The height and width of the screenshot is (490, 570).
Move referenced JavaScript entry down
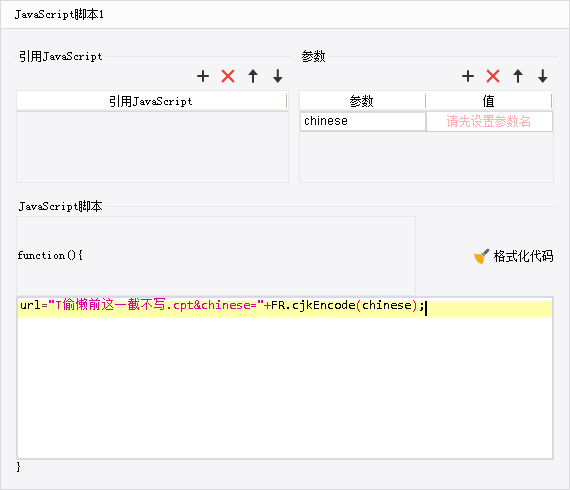click(278, 76)
